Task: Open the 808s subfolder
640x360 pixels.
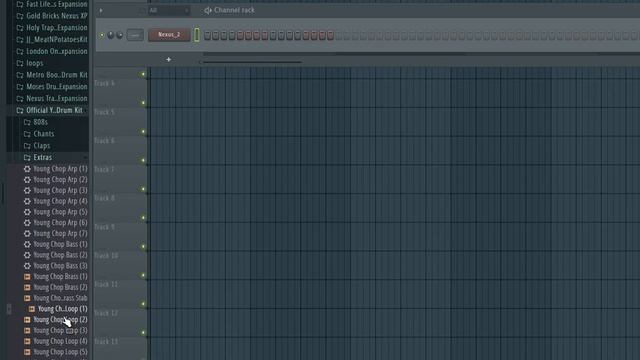Action: (36, 122)
